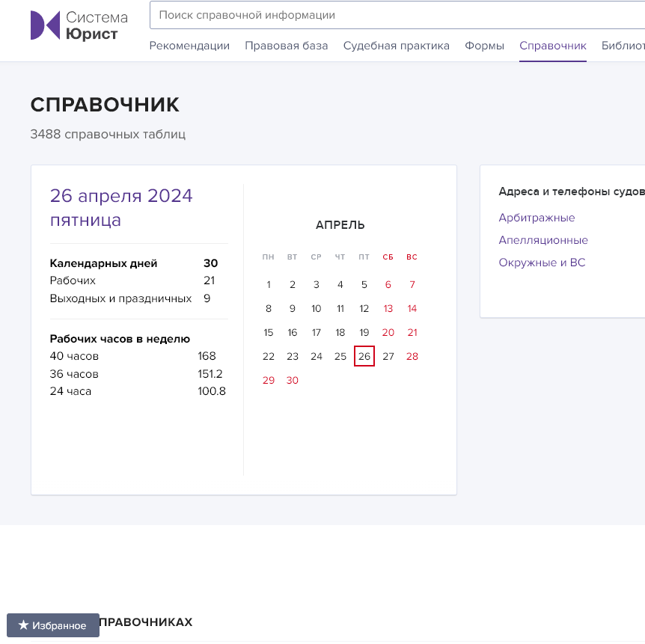Click the СПРАВОЧНИК page heading

tap(105, 105)
